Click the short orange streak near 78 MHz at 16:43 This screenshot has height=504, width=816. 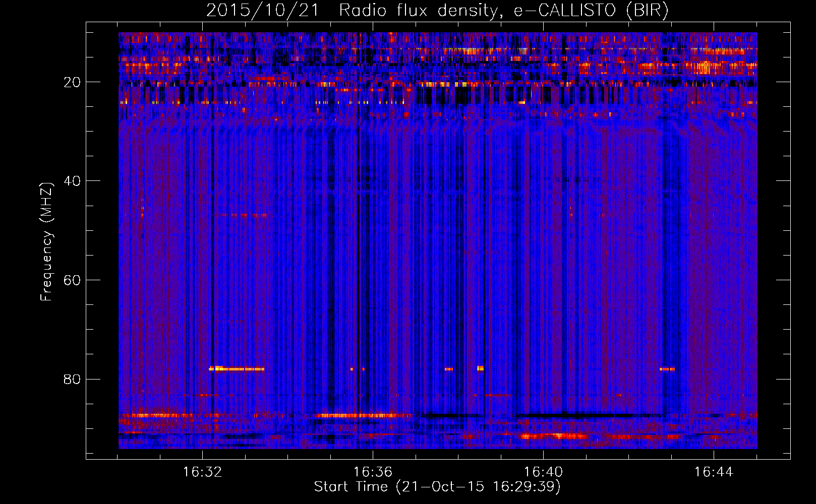pos(667,369)
